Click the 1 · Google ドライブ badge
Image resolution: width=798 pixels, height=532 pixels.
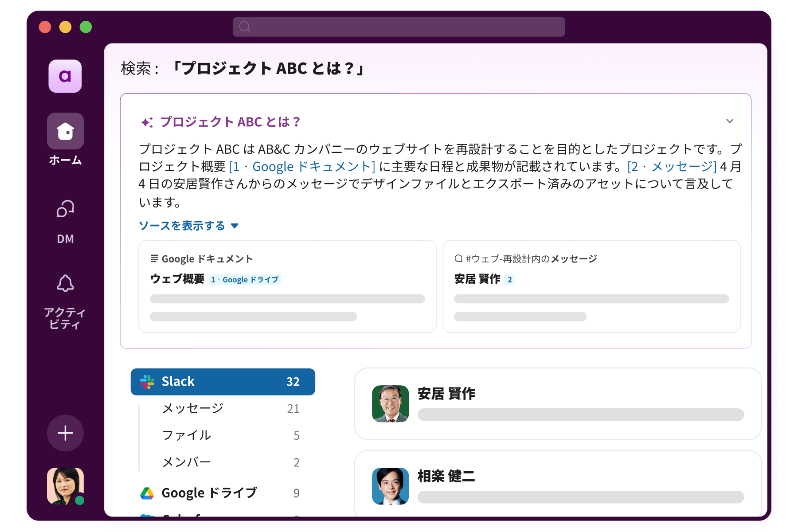click(245, 280)
